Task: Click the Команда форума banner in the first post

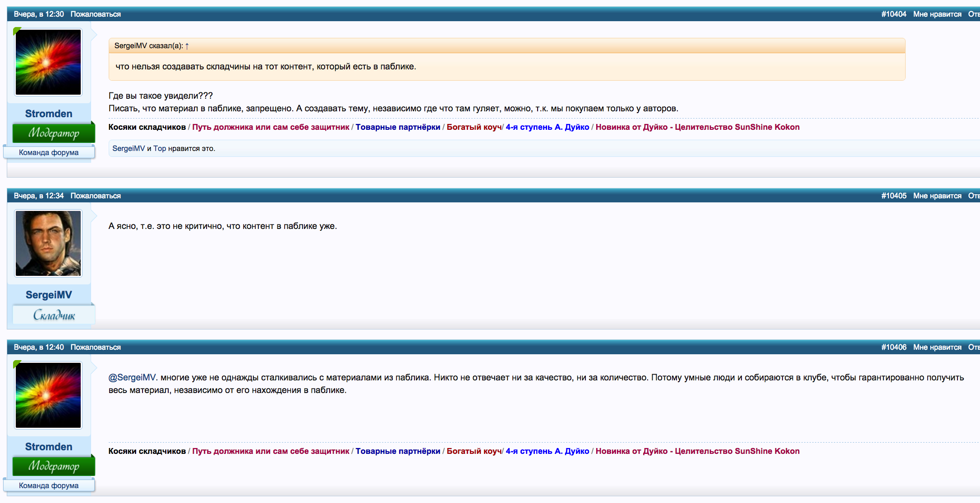Action: pyautogui.click(x=49, y=152)
